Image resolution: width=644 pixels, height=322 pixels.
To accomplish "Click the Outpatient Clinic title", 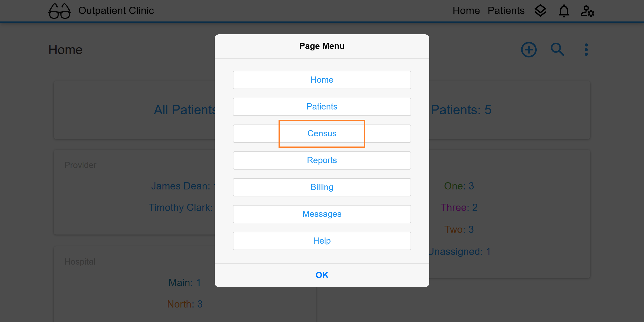I will (116, 11).
